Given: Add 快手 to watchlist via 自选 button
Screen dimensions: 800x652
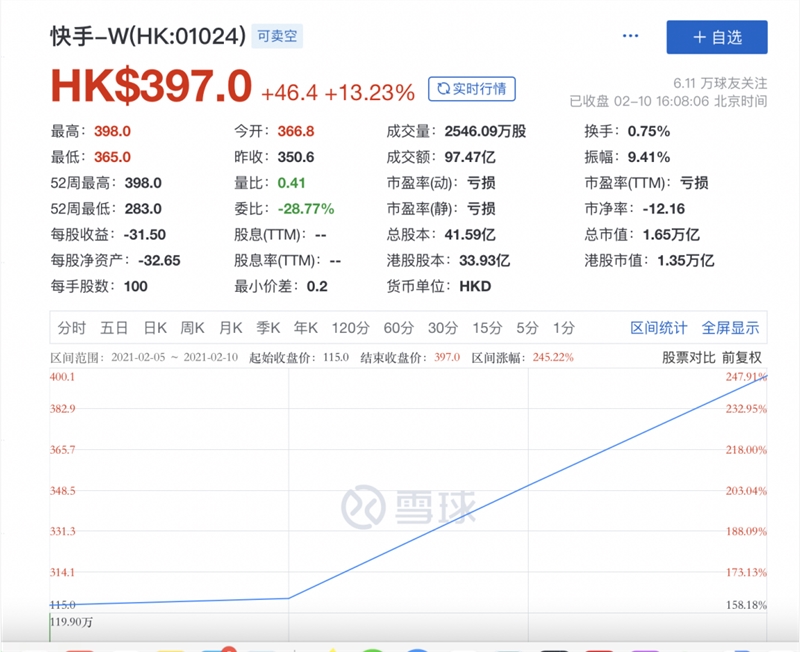Looking at the screenshot, I should (716, 35).
